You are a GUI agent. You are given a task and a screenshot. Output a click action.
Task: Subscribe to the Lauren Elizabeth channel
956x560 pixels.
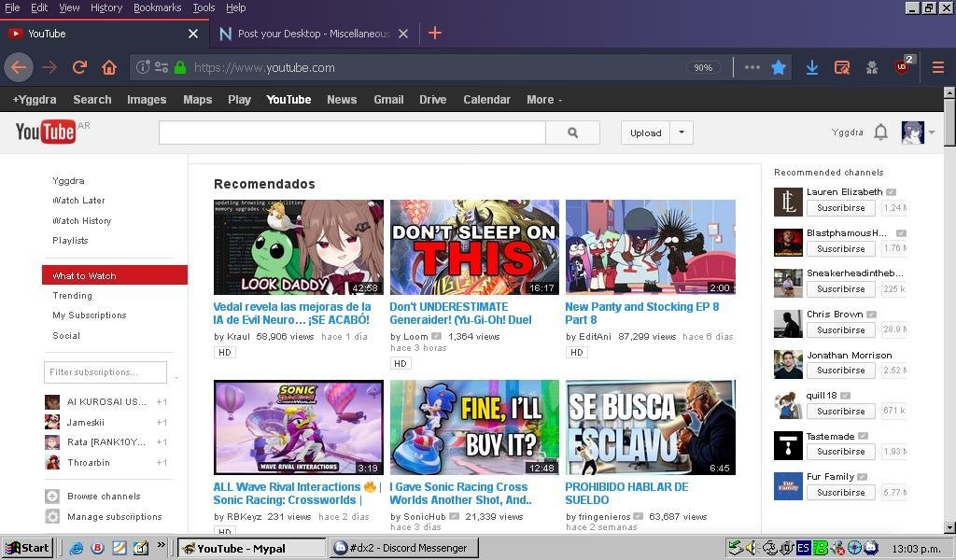pos(840,208)
